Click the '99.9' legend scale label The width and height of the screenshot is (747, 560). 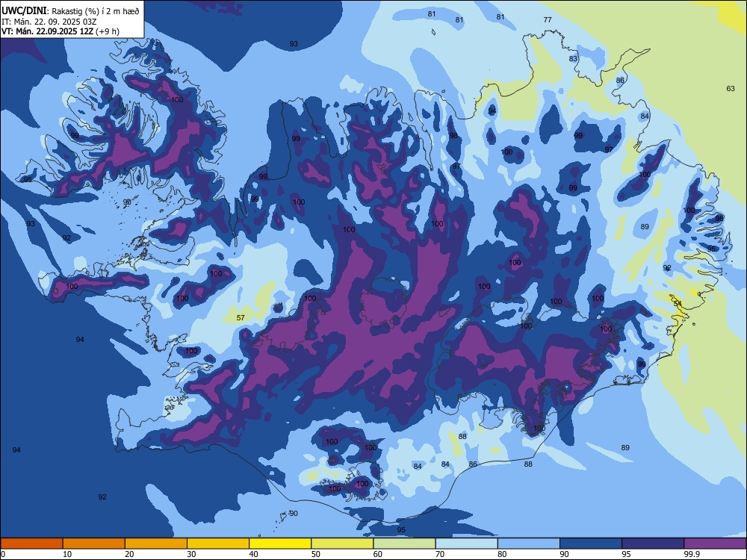pyautogui.click(x=692, y=554)
